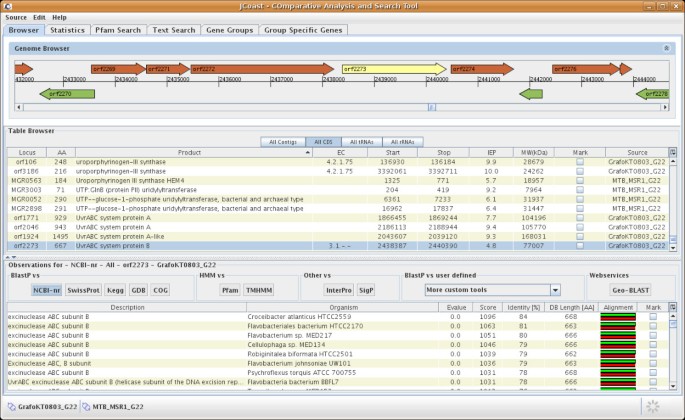Screen dimensions: 685x420
Task: Open the column chooser of the observations table
Action: pos(673,307)
